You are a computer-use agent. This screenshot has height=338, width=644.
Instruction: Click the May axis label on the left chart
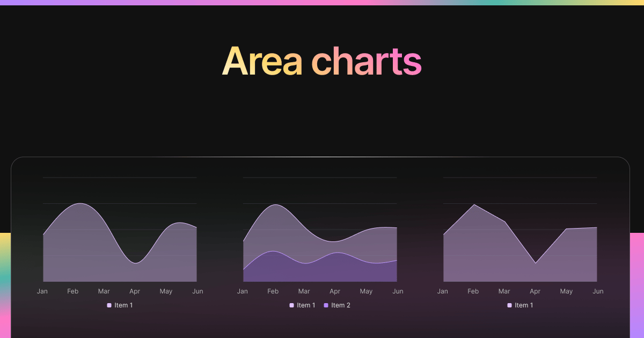pos(166,291)
